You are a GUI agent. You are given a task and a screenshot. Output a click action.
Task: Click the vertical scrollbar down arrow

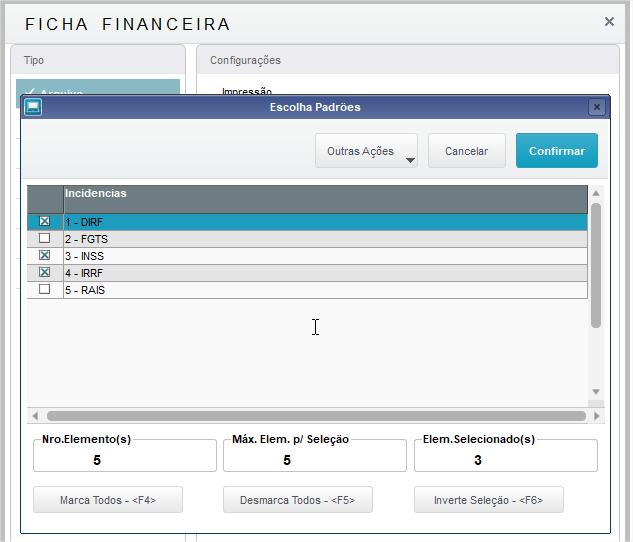pos(596,391)
